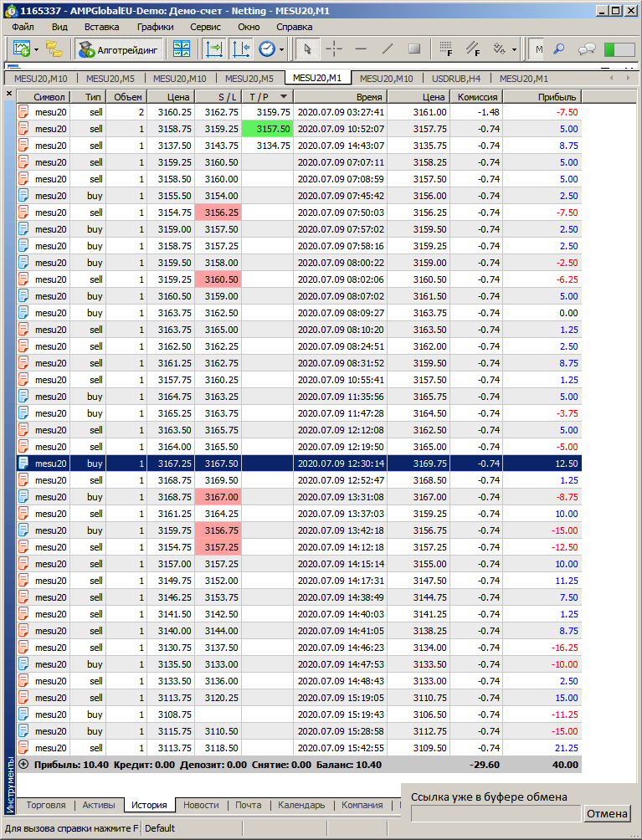The image size is (642, 840).
Task: Open the Календарь tab
Action: pyautogui.click(x=301, y=805)
